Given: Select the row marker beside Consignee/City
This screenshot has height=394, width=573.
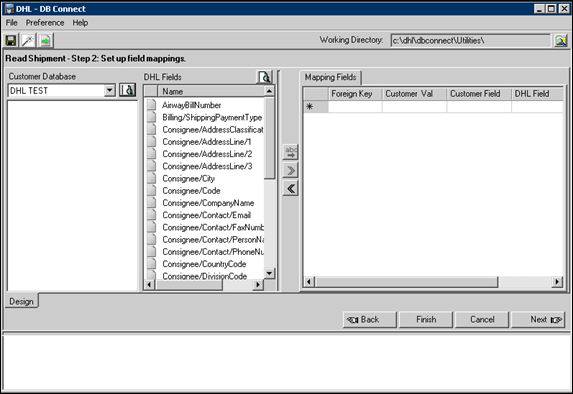Looking at the screenshot, I should pos(151,178).
